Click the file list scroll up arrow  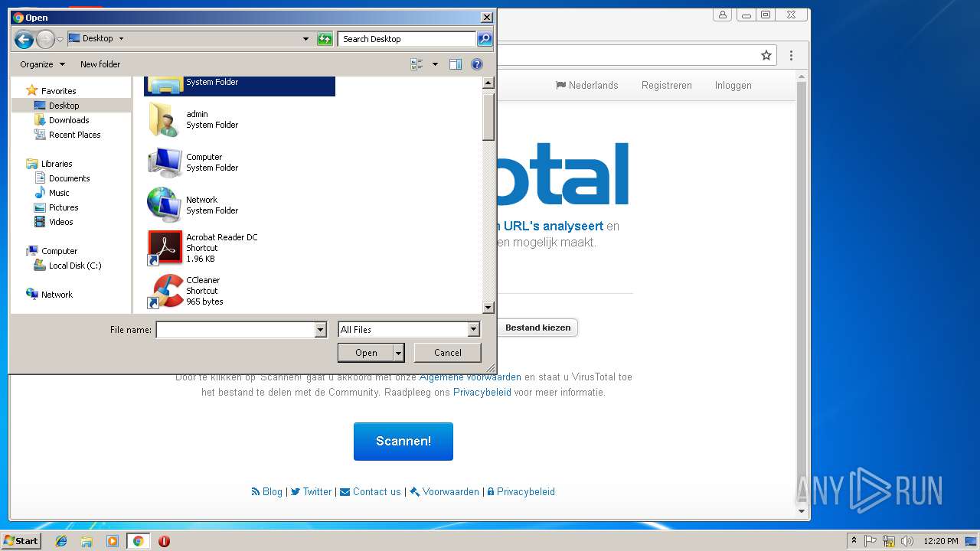pos(488,83)
